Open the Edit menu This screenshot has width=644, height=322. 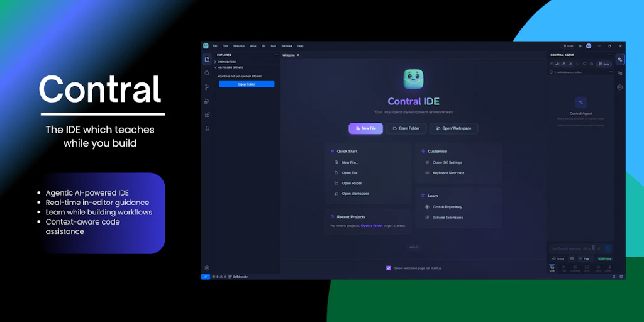225,46
